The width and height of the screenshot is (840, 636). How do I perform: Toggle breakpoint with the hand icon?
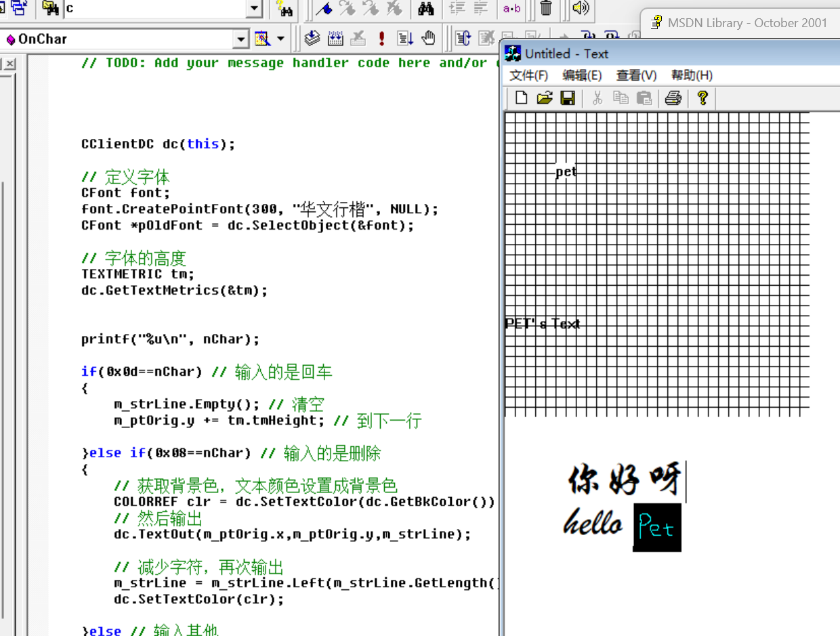click(427, 39)
